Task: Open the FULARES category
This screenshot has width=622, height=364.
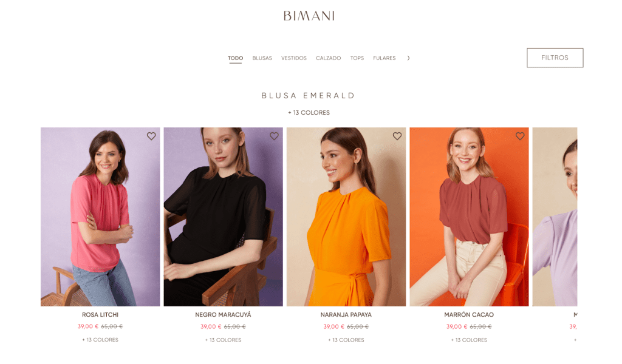Action: [x=384, y=58]
